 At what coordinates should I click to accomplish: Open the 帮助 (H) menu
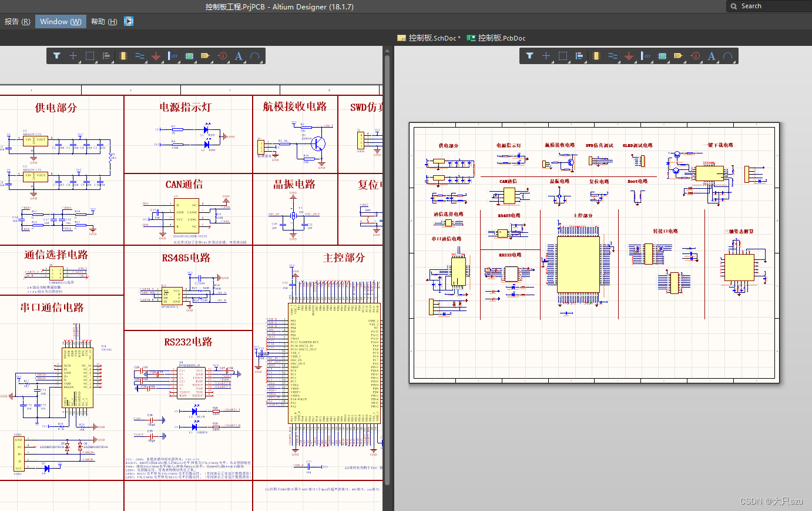(x=104, y=22)
